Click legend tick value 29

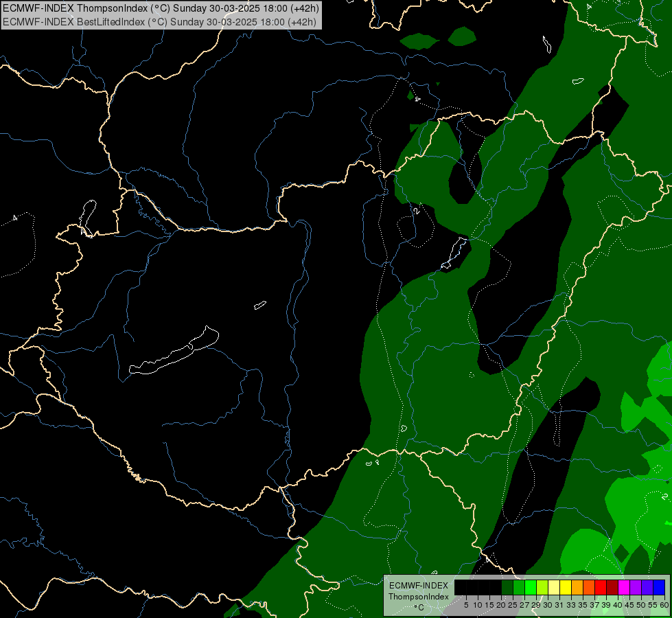(536, 605)
